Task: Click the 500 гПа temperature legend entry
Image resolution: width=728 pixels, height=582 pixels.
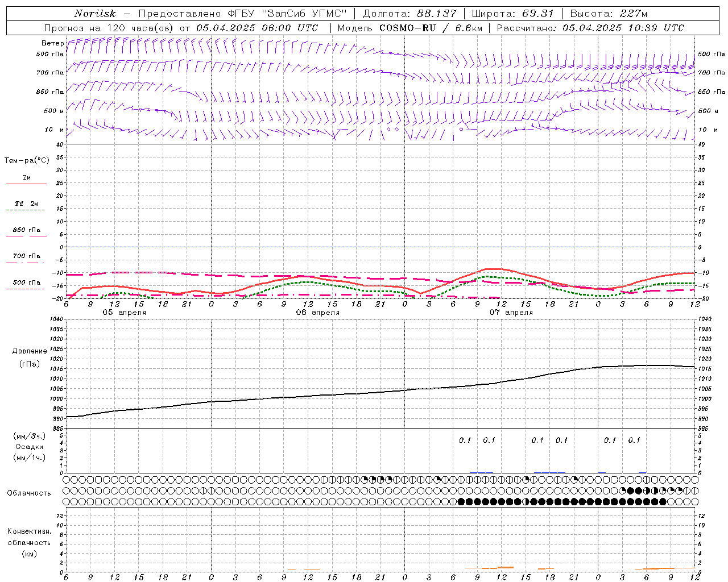Action: click(26, 282)
